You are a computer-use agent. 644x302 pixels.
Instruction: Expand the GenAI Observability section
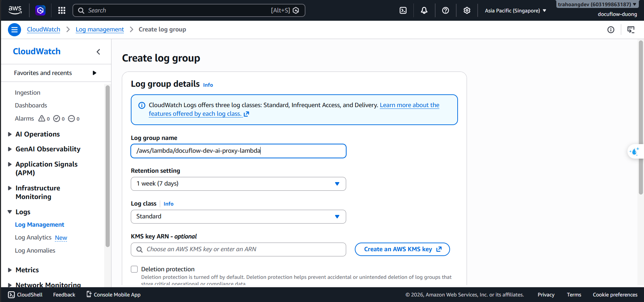point(10,149)
